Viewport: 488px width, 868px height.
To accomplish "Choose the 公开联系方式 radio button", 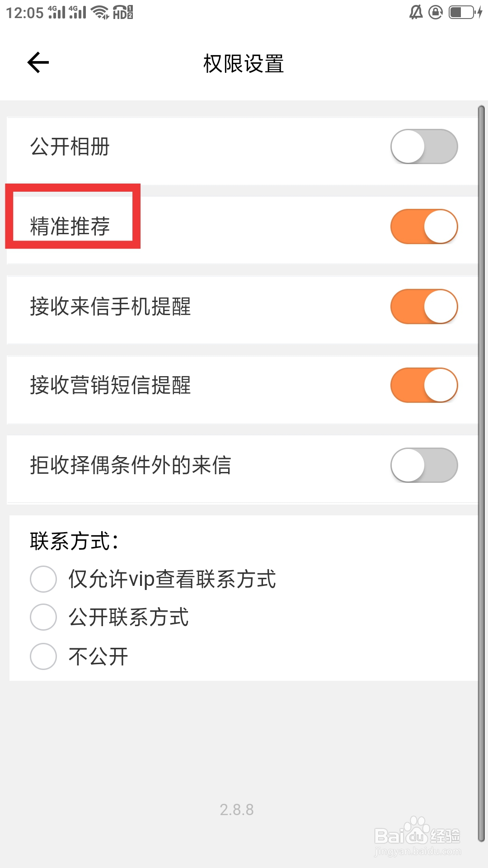I will 43,617.
